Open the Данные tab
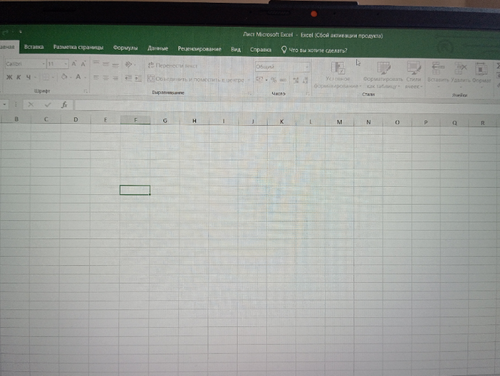This screenshot has width=500, height=376. point(158,49)
